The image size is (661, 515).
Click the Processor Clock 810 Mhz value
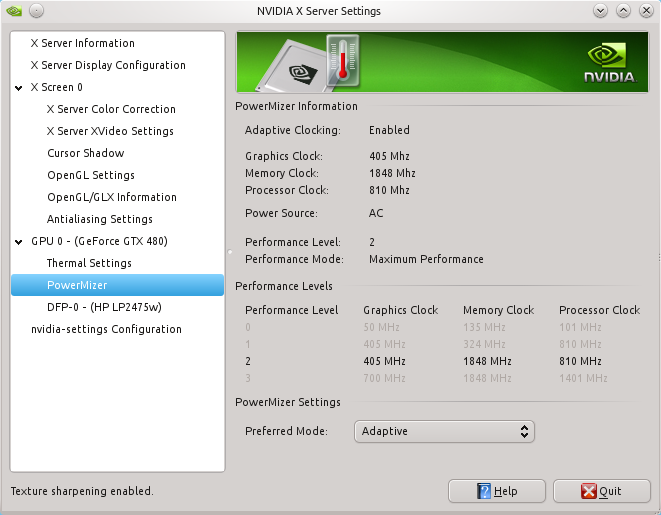pyautogui.click(x=389, y=190)
